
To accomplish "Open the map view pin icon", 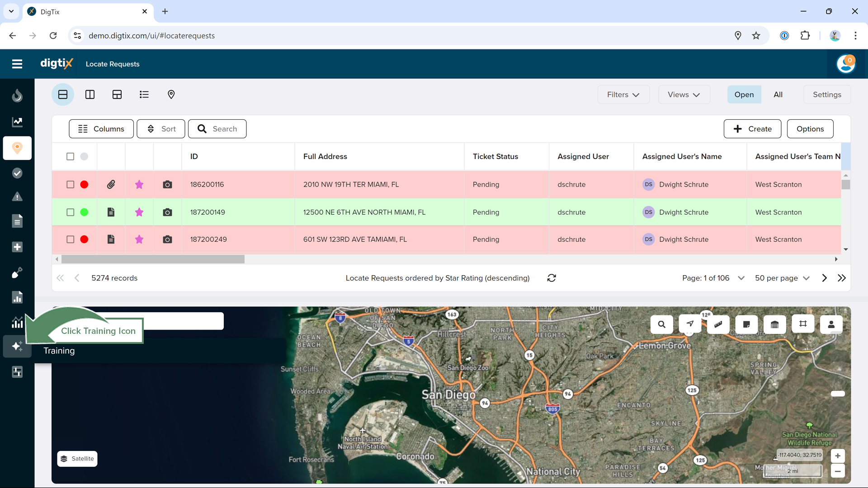I will tap(171, 94).
